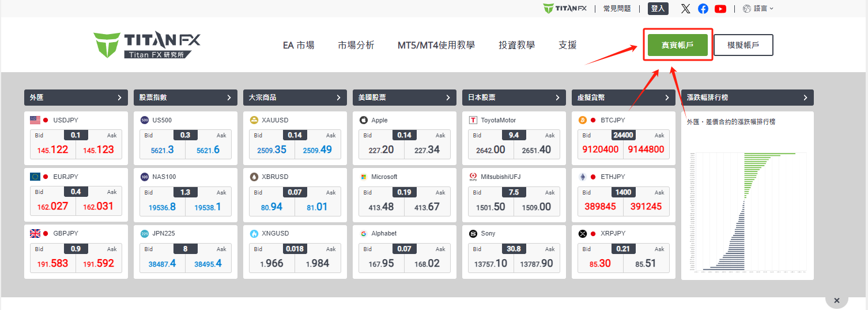Click the XBRUSD oil drop icon
Screen dimensions: 868x310
point(254,177)
